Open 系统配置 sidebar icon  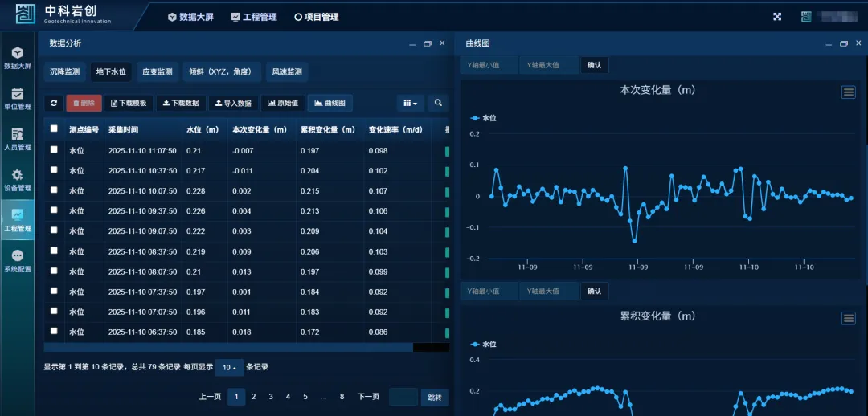coord(18,260)
